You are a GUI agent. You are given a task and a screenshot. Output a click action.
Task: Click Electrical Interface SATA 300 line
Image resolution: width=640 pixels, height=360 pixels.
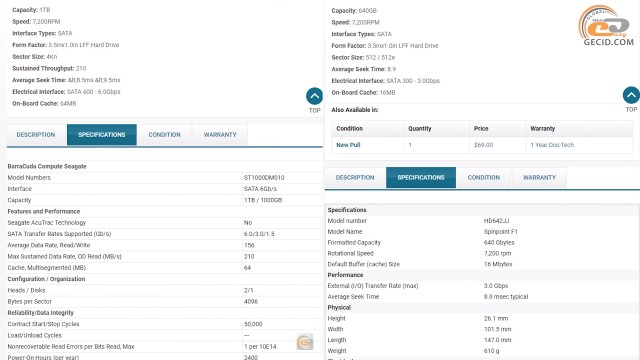pos(386,81)
